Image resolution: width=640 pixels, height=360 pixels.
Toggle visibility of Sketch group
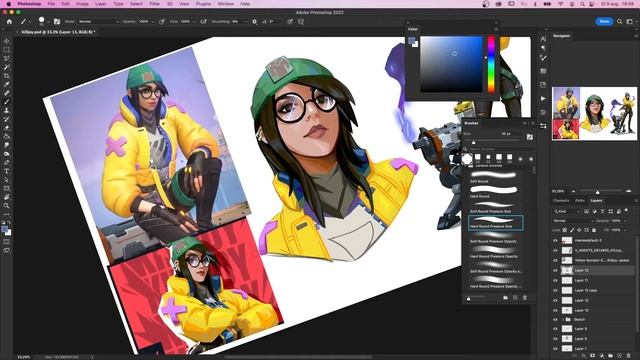[555, 320]
